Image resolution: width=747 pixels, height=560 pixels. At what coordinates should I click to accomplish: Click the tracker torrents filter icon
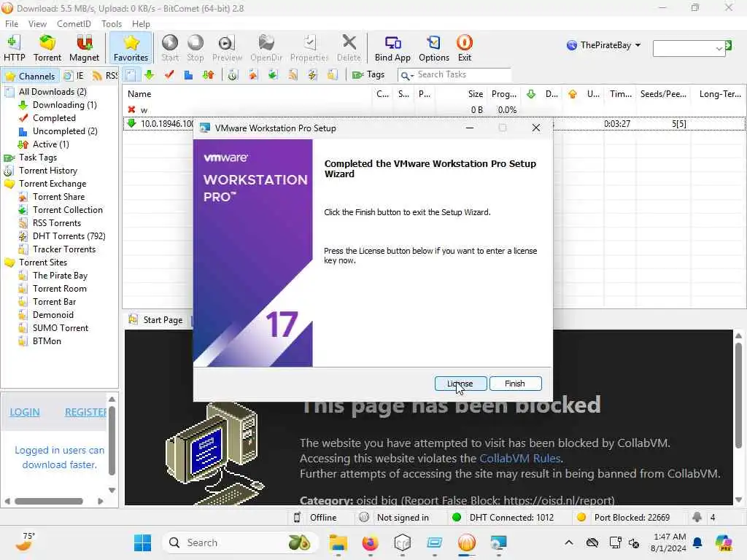[332, 75]
